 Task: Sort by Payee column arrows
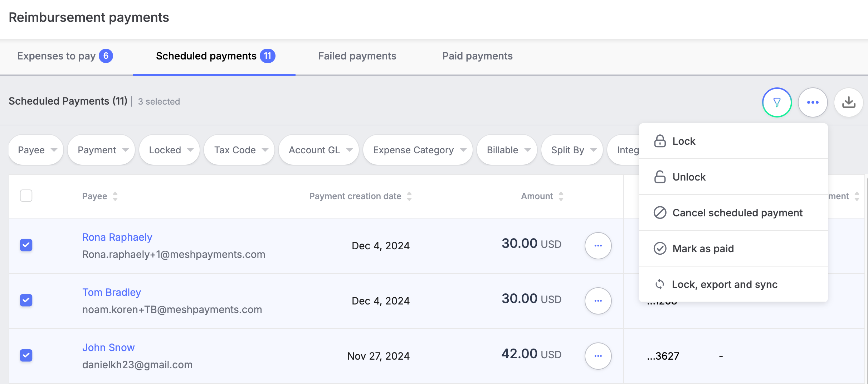[x=115, y=196]
